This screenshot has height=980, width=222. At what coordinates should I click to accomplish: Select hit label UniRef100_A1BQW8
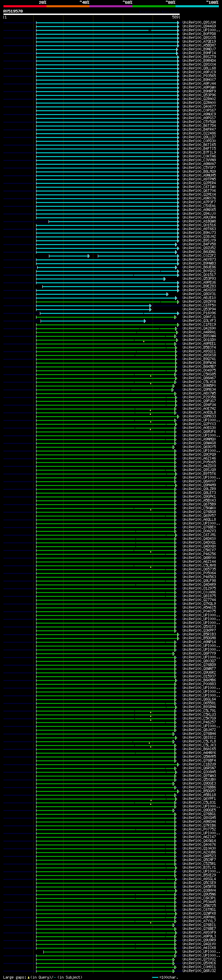coord(199,221)
